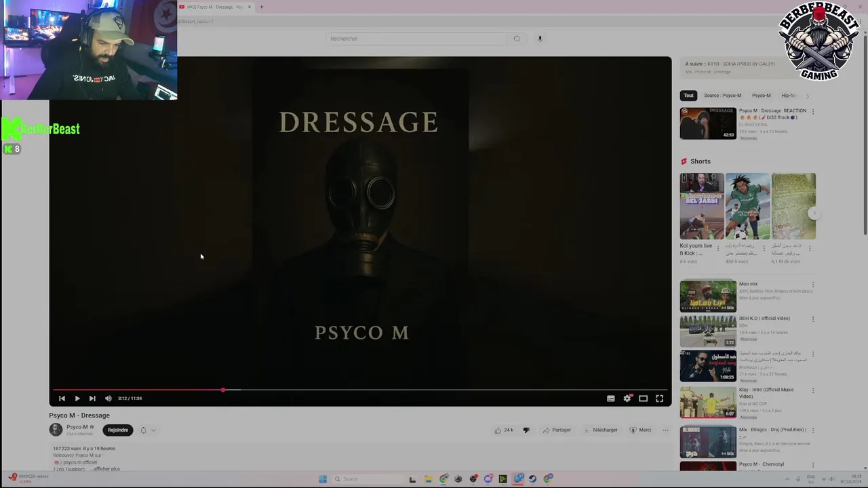Open the Shorts section heading icon

coord(684,161)
